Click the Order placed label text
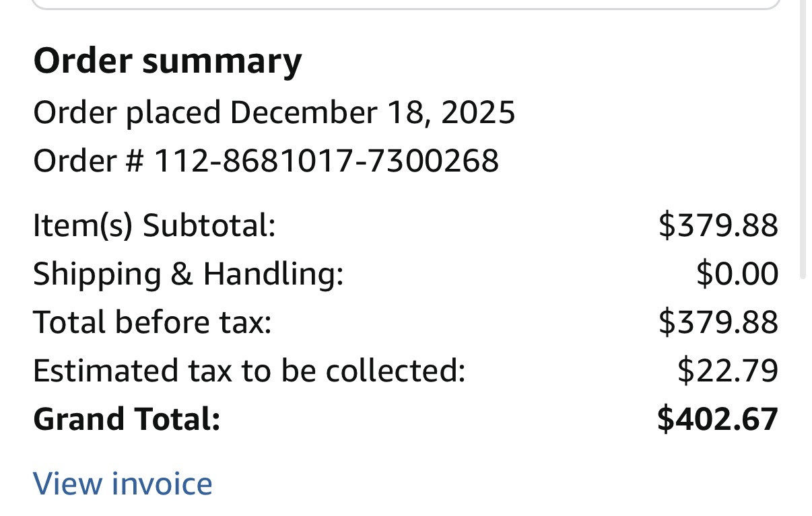Image resolution: width=812 pixels, height=516 pixels. pos(127,113)
